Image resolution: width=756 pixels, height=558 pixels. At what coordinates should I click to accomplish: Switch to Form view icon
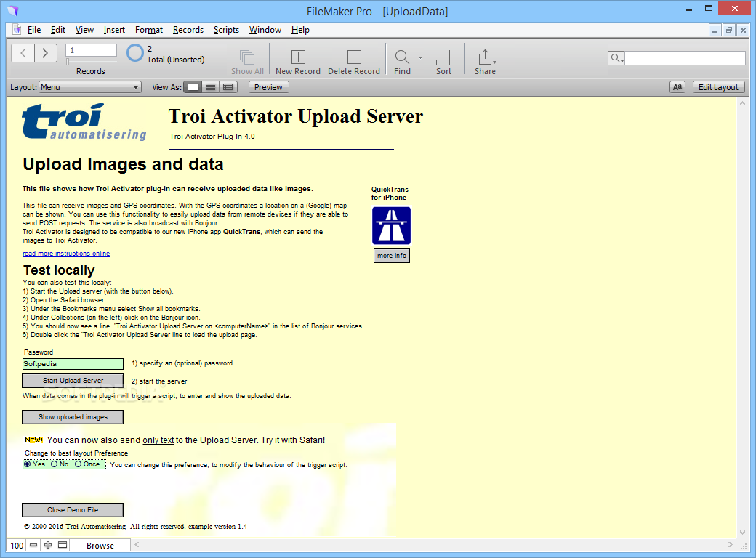pos(193,87)
